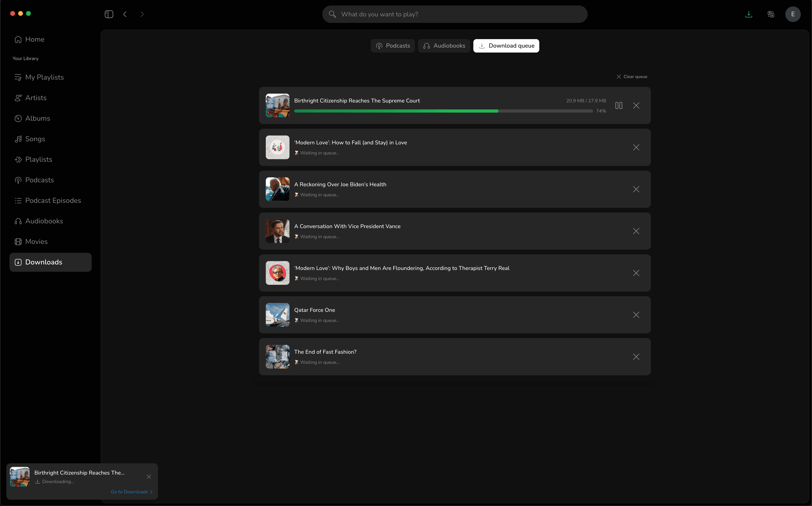Image resolution: width=812 pixels, height=506 pixels.
Task: Open the user profile avatar E
Action: point(793,14)
